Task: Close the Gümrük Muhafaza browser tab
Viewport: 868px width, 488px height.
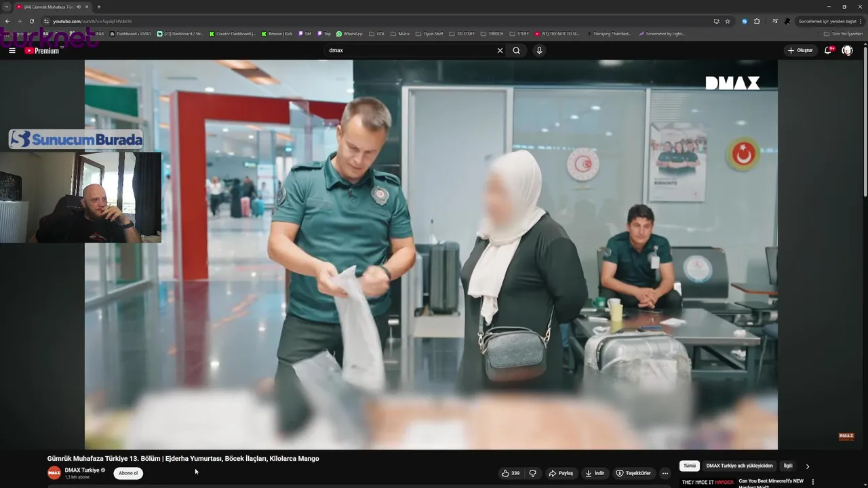Action: [x=87, y=7]
